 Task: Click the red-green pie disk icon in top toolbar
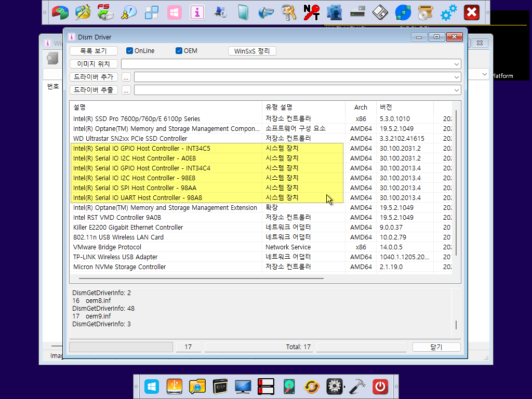click(60, 12)
